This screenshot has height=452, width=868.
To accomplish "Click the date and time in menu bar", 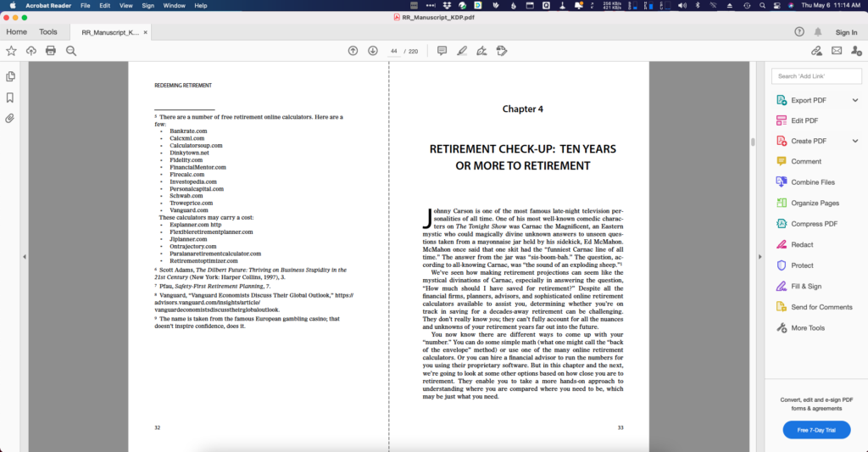I will 831,6.
